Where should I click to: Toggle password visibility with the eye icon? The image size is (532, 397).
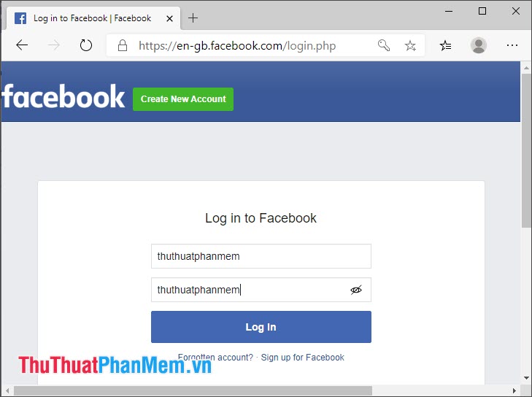(x=356, y=290)
